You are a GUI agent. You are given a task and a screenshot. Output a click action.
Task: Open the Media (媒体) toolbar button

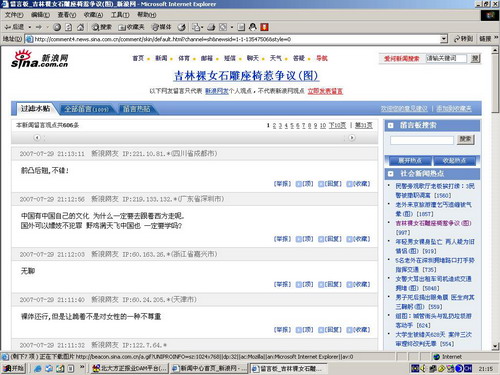pos(161,27)
